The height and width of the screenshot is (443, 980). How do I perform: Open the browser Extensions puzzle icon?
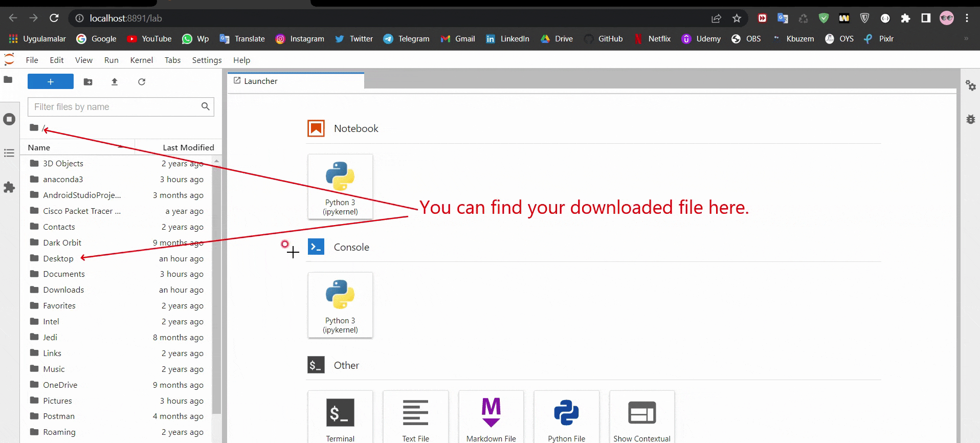click(x=905, y=18)
